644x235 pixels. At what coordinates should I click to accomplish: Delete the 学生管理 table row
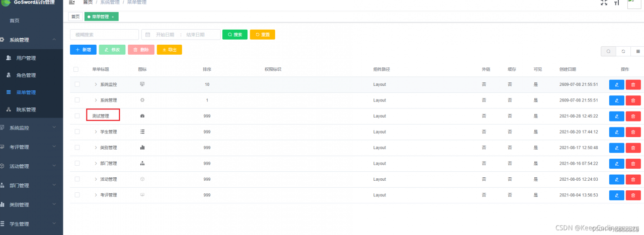pyautogui.click(x=633, y=132)
